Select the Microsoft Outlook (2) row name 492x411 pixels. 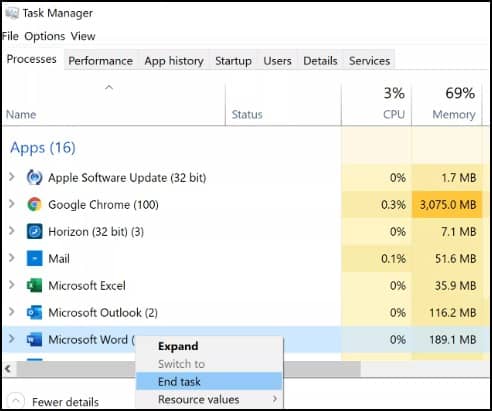pyautogui.click(x=103, y=312)
